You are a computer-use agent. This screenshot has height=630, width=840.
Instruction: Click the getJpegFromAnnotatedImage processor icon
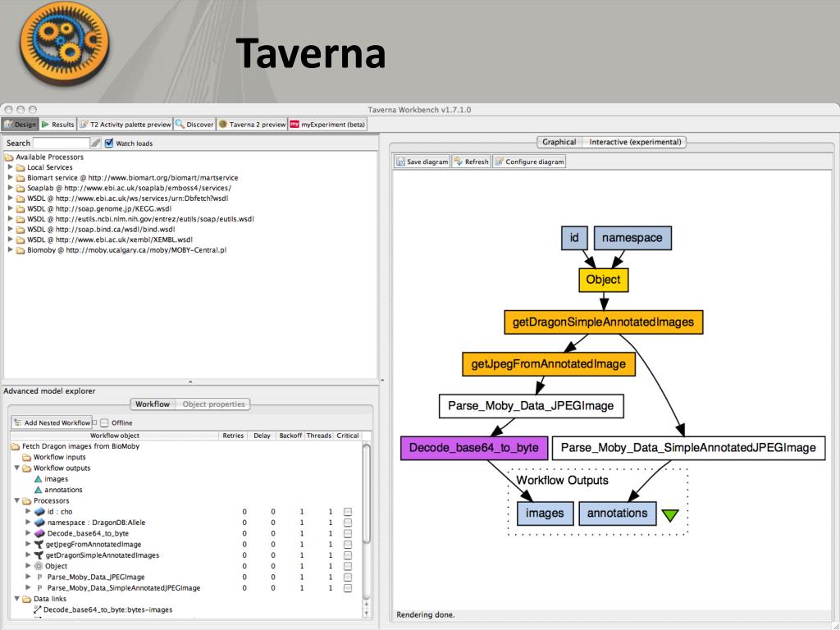click(x=39, y=545)
